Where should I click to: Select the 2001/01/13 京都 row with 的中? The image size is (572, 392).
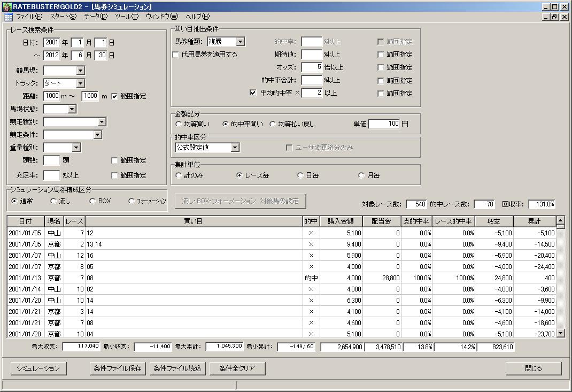282,278
